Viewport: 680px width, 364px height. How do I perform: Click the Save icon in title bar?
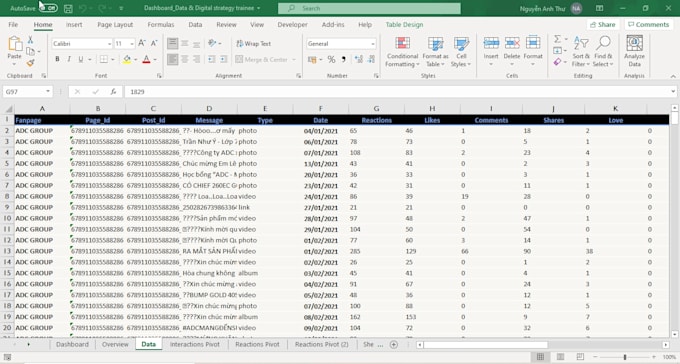[x=68, y=8]
